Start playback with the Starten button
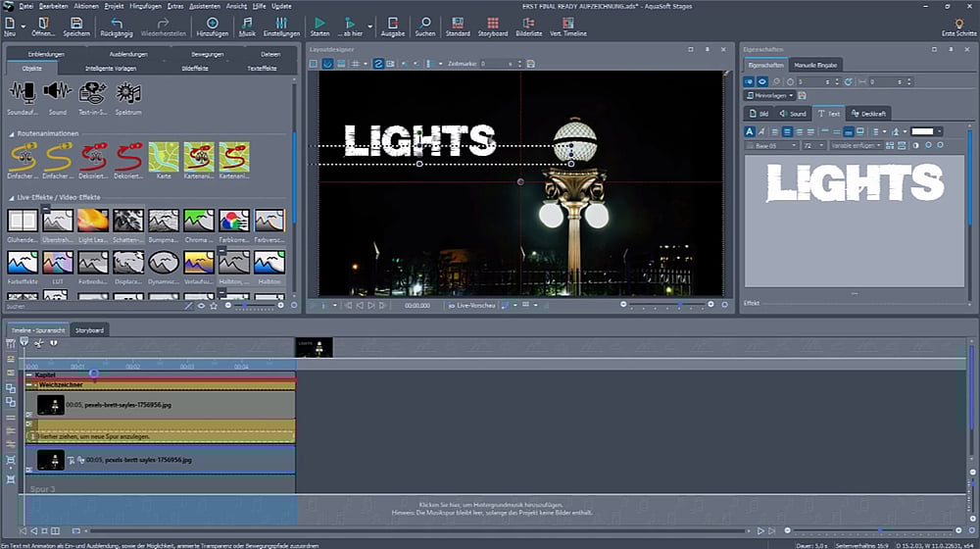The image size is (980, 549). click(319, 23)
